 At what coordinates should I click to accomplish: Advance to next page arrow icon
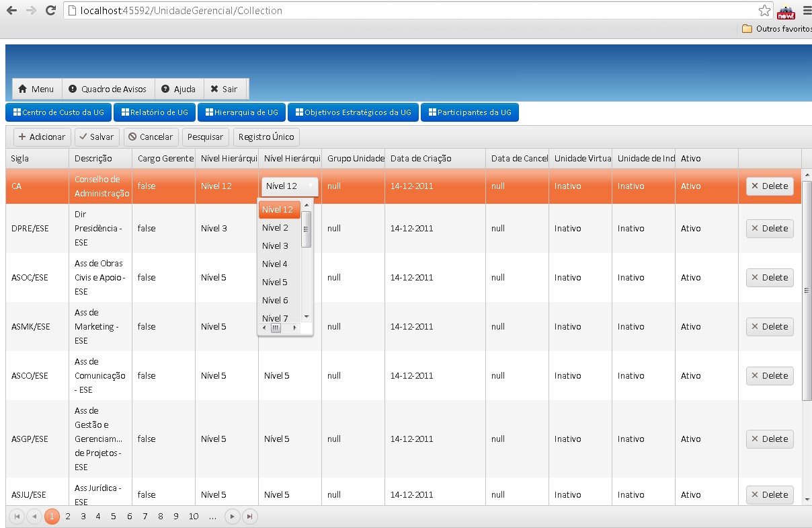[232, 517]
